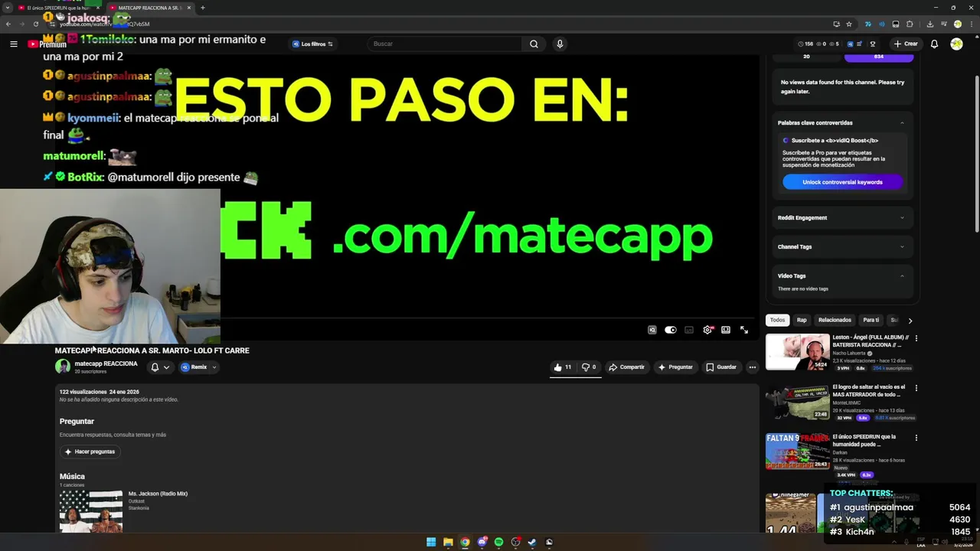The height and width of the screenshot is (551, 980).
Task: Open more actions ellipsis under video
Action: point(752,367)
